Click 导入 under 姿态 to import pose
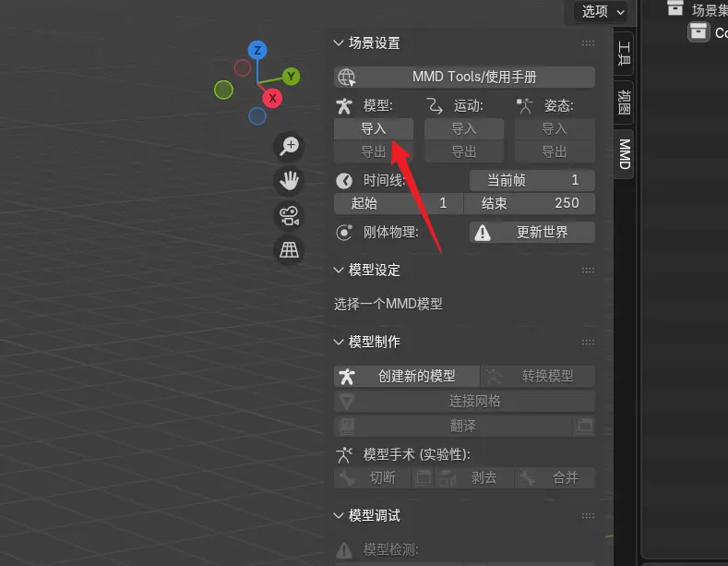 [555, 128]
